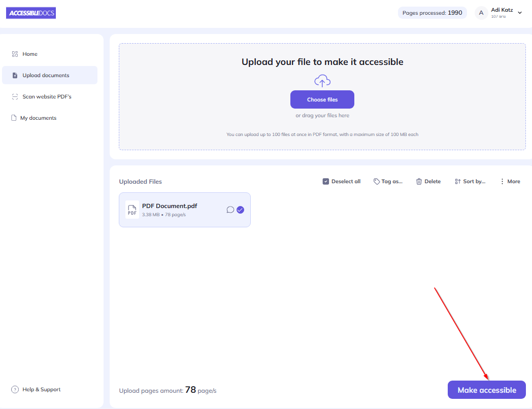Viewport: 532px width, 409px height.
Task: Open the Sort by... dropdown
Action: [x=470, y=181]
